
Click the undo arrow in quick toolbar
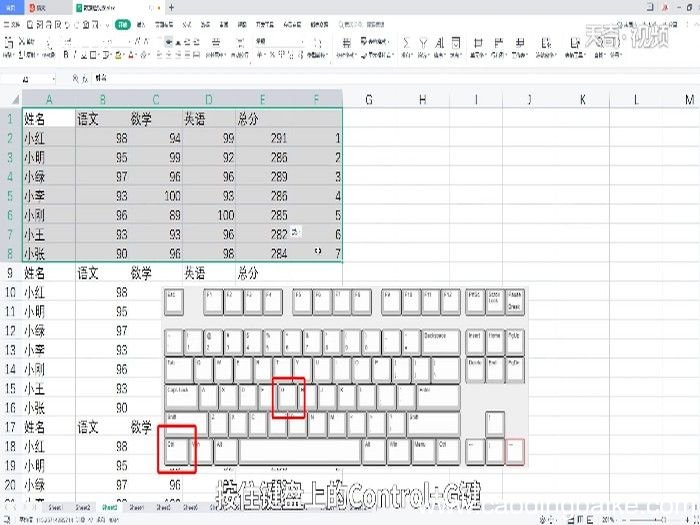[x=67, y=25]
